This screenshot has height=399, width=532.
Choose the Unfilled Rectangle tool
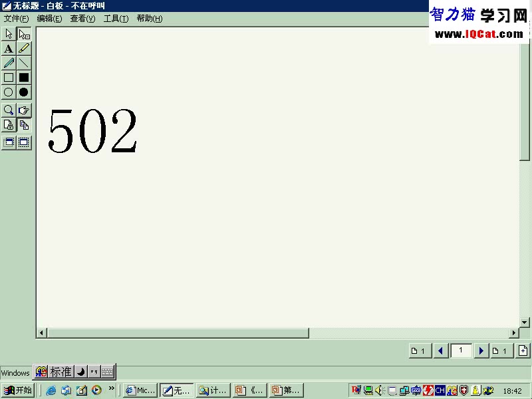point(9,78)
